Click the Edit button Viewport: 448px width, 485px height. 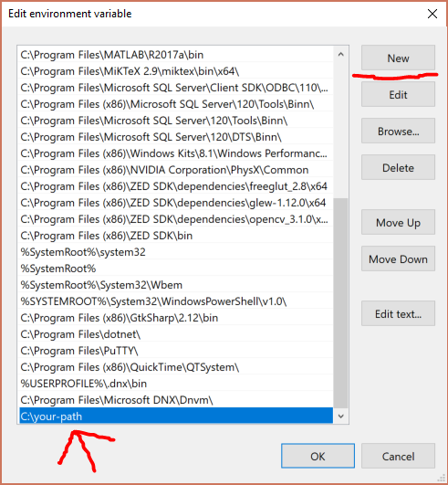click(398, 94)
